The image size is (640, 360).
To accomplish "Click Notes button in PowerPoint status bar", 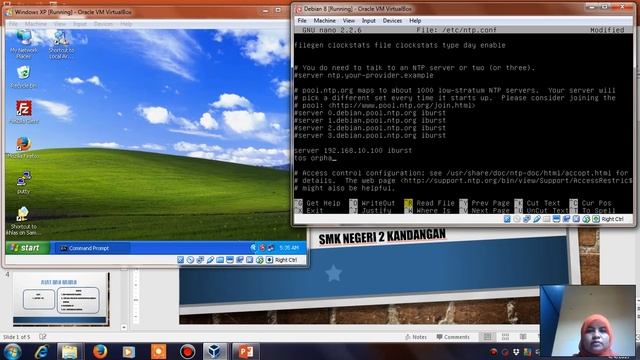I will tap(416, 337).
